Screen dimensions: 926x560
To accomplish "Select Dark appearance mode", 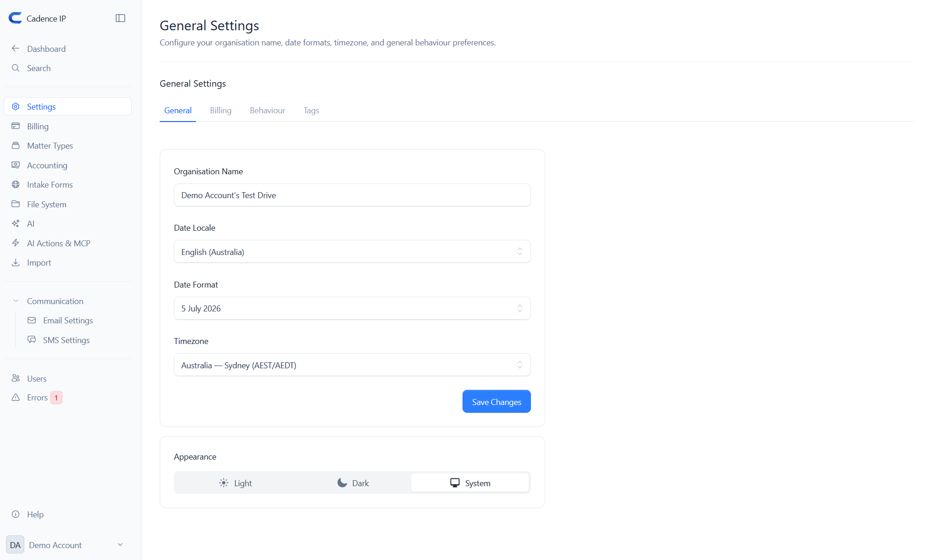I will tap(352, 483).
